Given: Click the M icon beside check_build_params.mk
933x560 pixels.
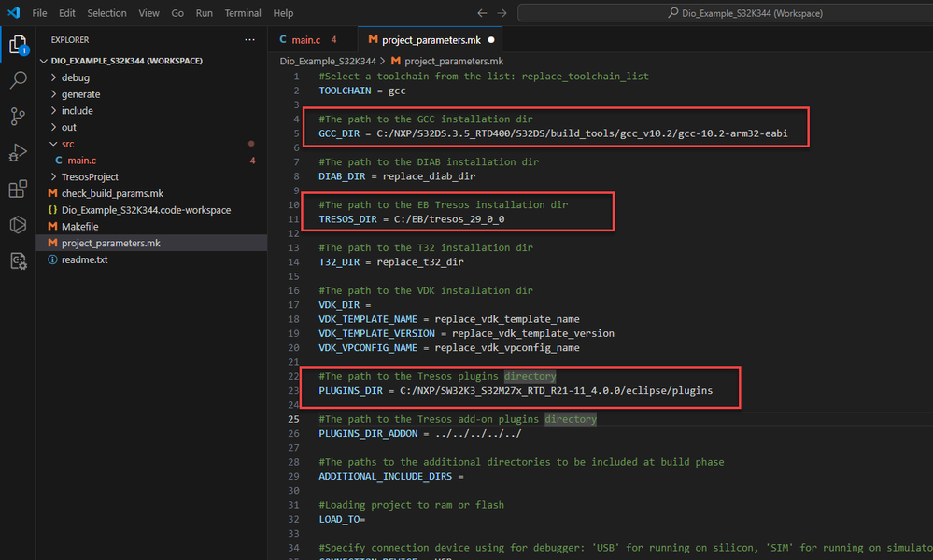Looking at the screenshot, I should (x=52, y=193).
